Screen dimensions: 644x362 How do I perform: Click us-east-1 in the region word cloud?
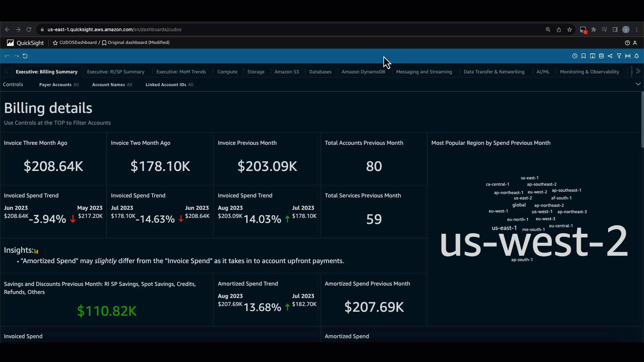coord(504,228)
